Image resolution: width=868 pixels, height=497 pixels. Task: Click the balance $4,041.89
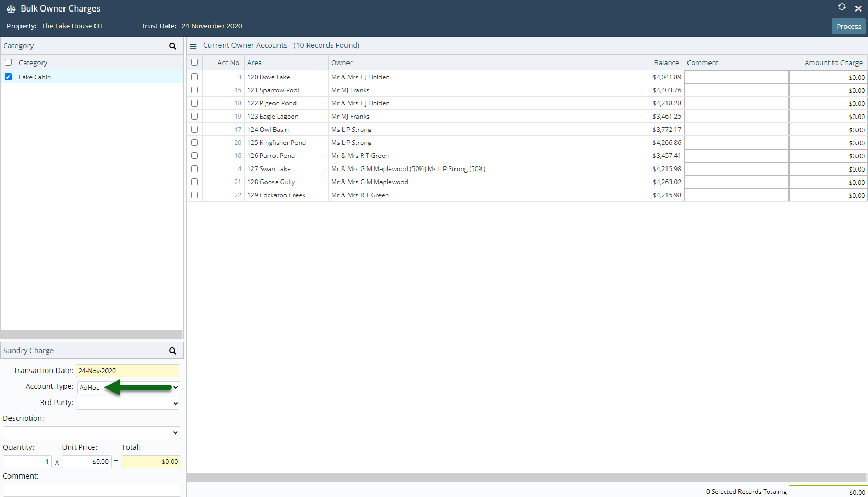(667, 77)
